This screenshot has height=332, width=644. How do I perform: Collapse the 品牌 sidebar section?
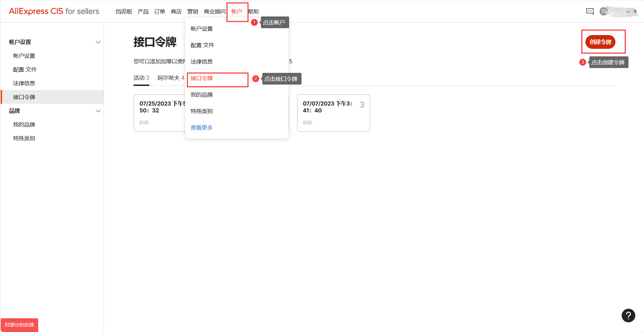[x=98, y=111]
